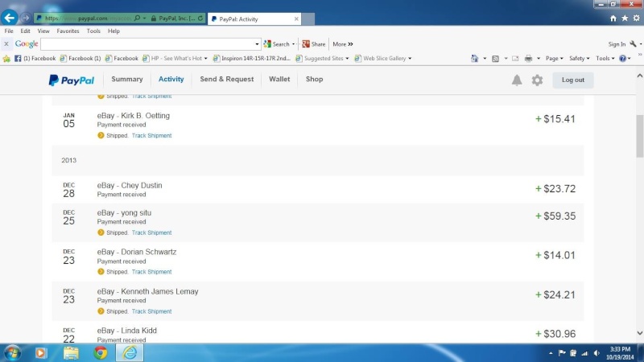Click Sign In on Google toolbar
Image resolution: width=644 pixels, height=362 pixels.
pos(617,44)
